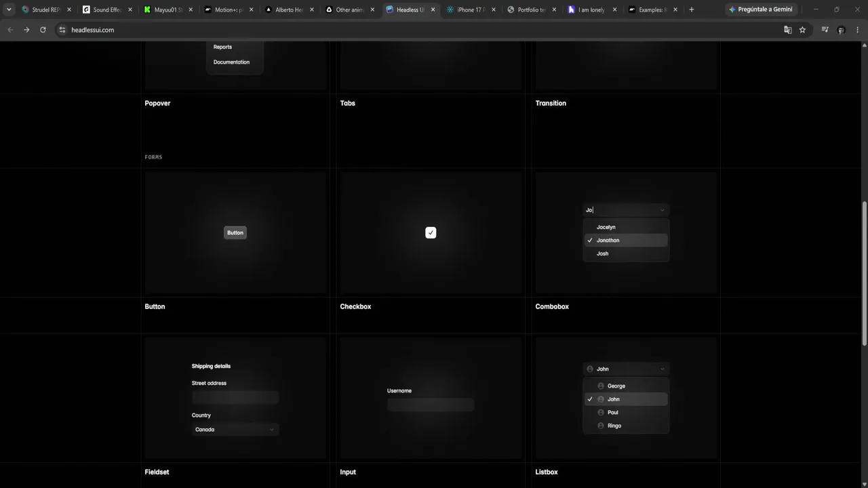This screenshot has height=488, width=868.
Task: Open the Fieldset component link
Action: 157,472
